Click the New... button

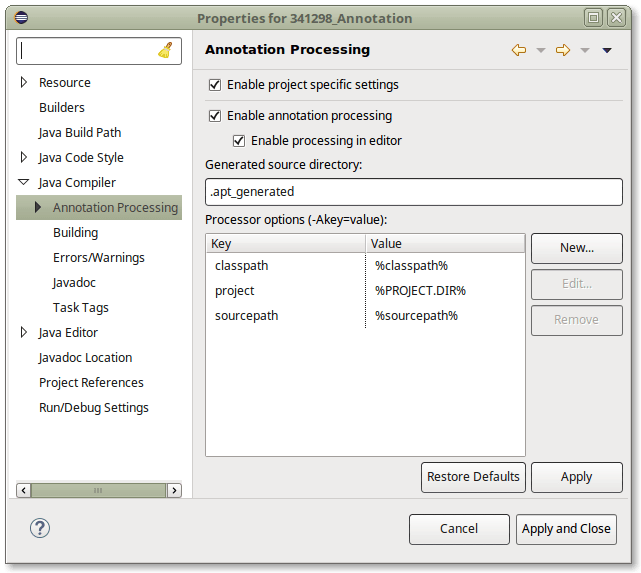point(577,248)
